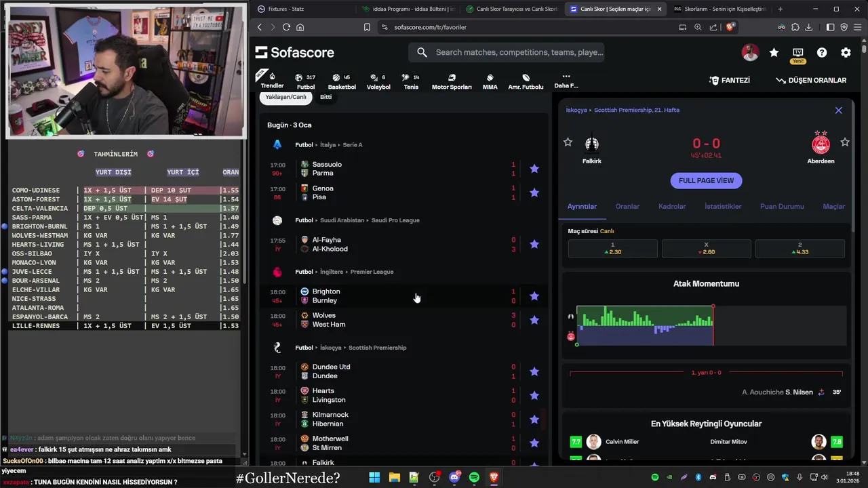Toggle favorite star for Falkirk team
This screenshot has width=868, height=488.
(568, 142)
